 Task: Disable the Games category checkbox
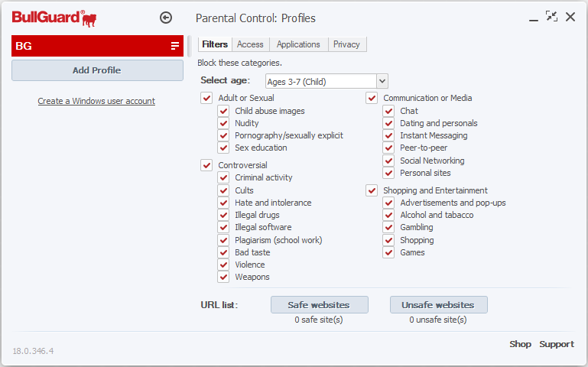pos(388,252)
